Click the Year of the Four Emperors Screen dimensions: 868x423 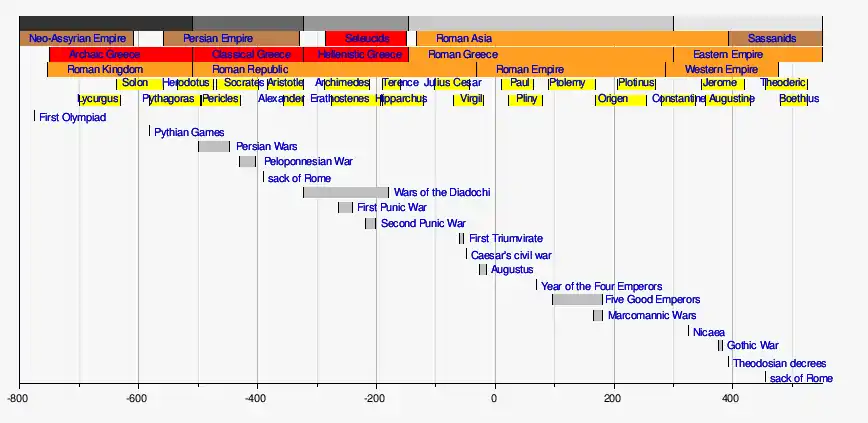[601, 286]
